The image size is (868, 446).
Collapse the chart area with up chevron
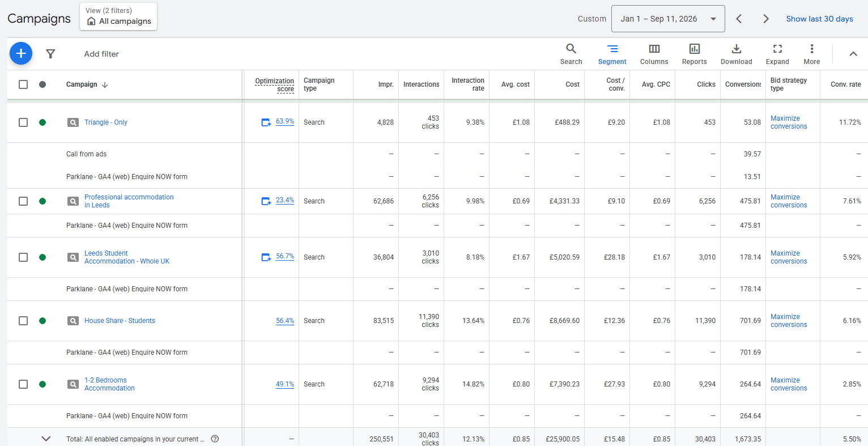853,54
